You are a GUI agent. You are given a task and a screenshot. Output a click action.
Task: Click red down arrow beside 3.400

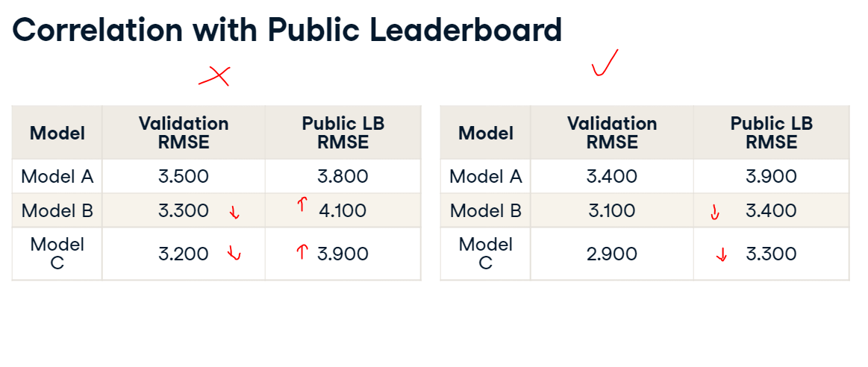click(x=715, y=213)
